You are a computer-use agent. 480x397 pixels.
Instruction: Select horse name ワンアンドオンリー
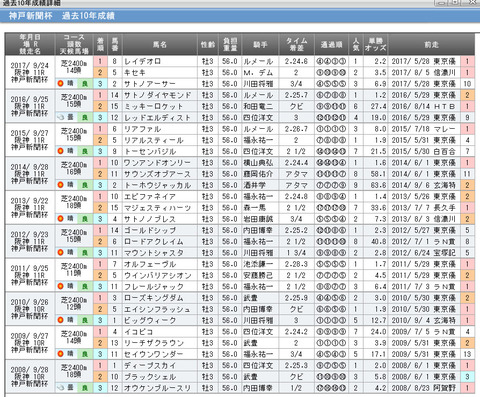click(157, 163)
